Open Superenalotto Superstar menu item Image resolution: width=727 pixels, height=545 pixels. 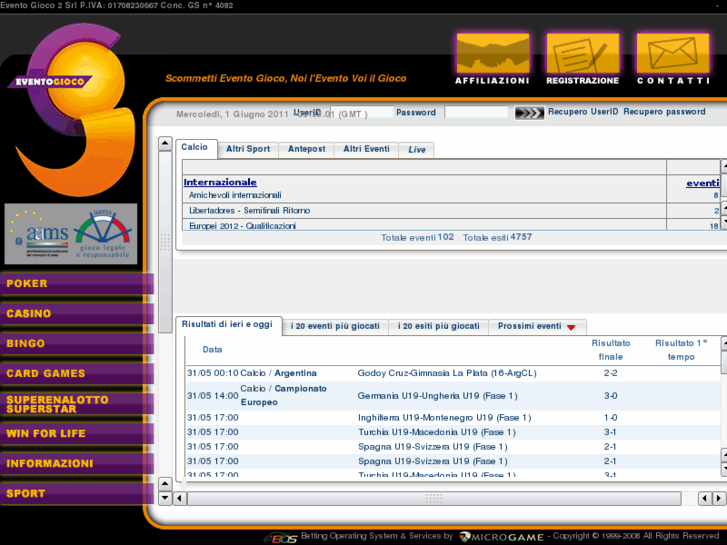click(77, 404)
